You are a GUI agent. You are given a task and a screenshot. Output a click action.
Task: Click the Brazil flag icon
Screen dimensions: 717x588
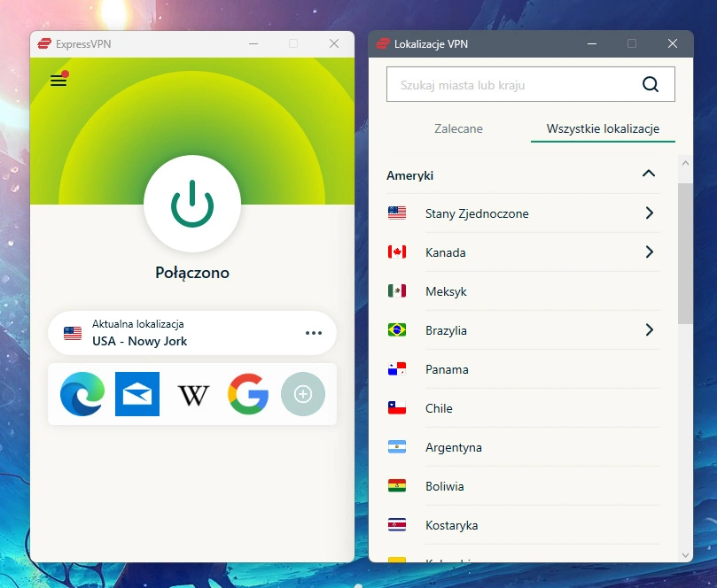click(397, 330)
